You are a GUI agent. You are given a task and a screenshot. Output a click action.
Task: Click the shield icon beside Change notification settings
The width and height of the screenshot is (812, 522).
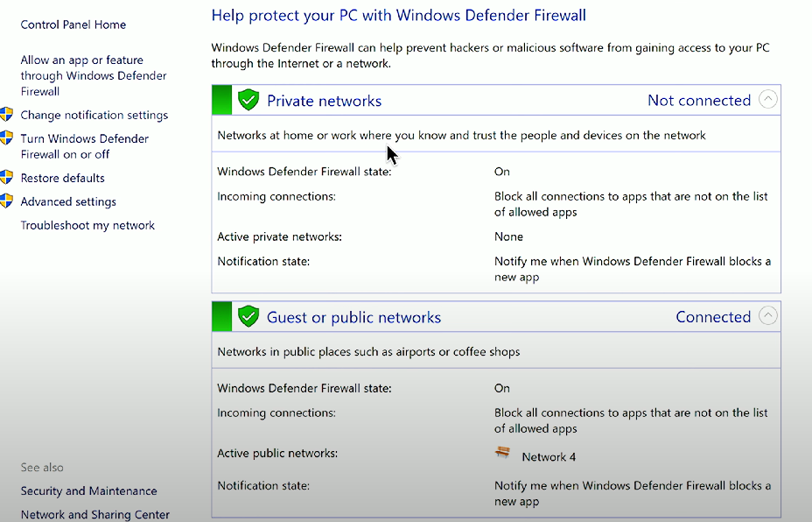point(6,114)
